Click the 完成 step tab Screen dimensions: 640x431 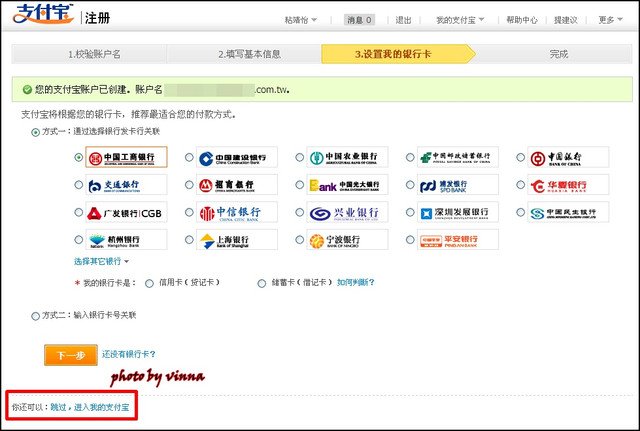click(x=559, y=54)
